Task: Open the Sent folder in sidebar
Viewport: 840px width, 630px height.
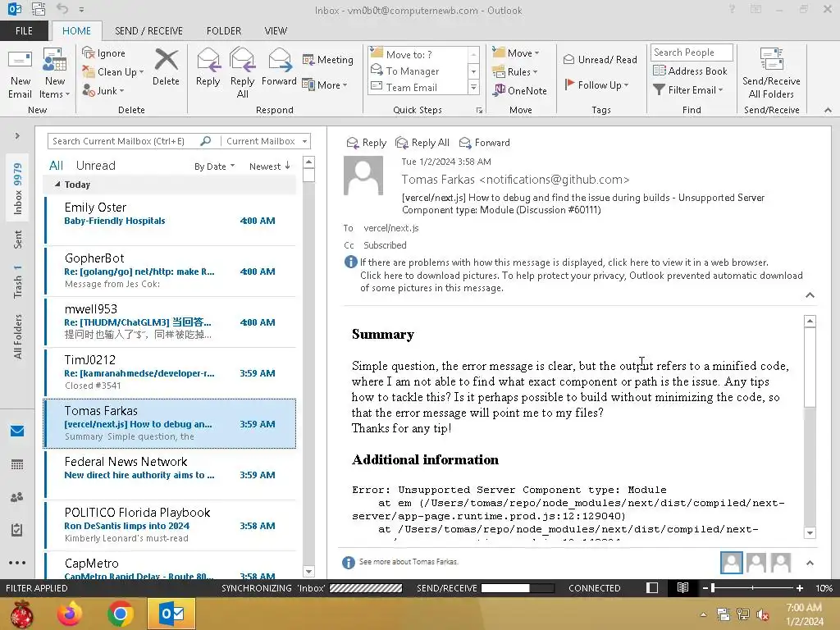Action: click(17, 240)
